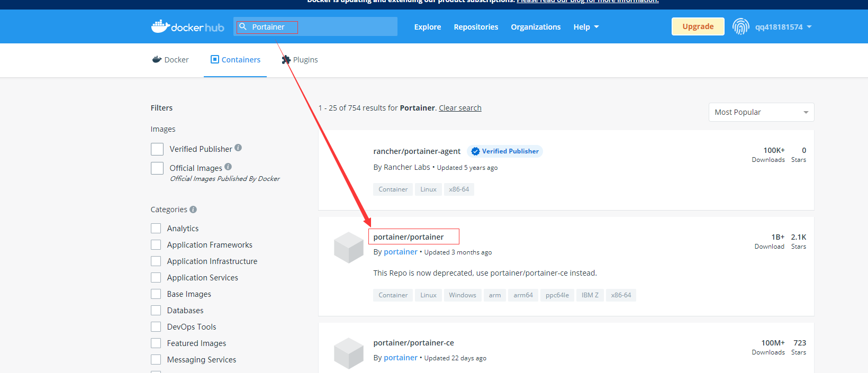Click the Upgrade button
Screen dimensions: 868x373
point(698,26)
